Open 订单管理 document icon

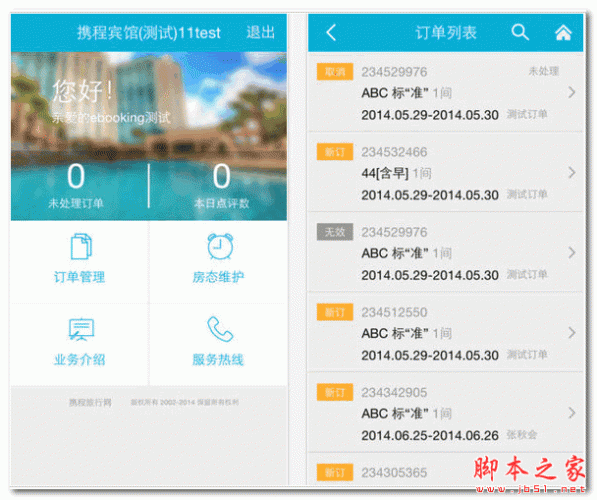coord(81,246)
